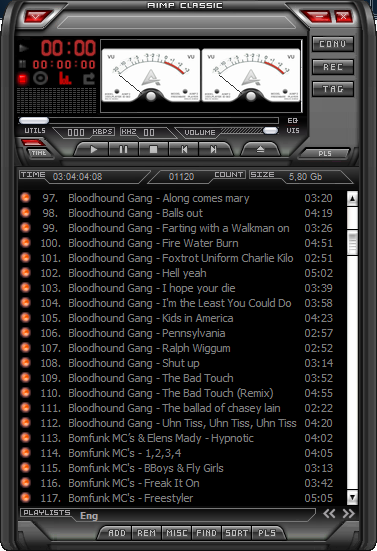Open the main menu red triangle
377x551 pixels.
37,16
